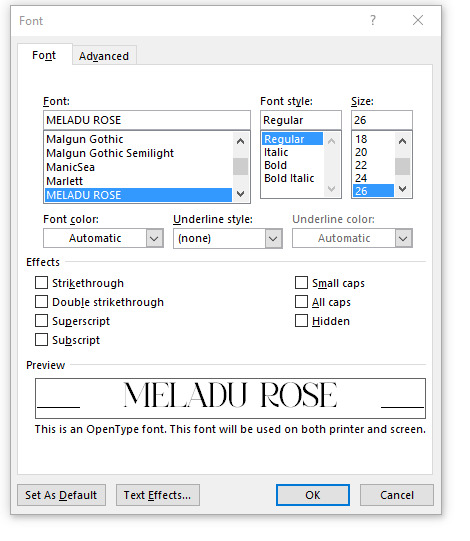Click the help question mark icon
The image size is (470, 541).
click(x=373, y=20)
